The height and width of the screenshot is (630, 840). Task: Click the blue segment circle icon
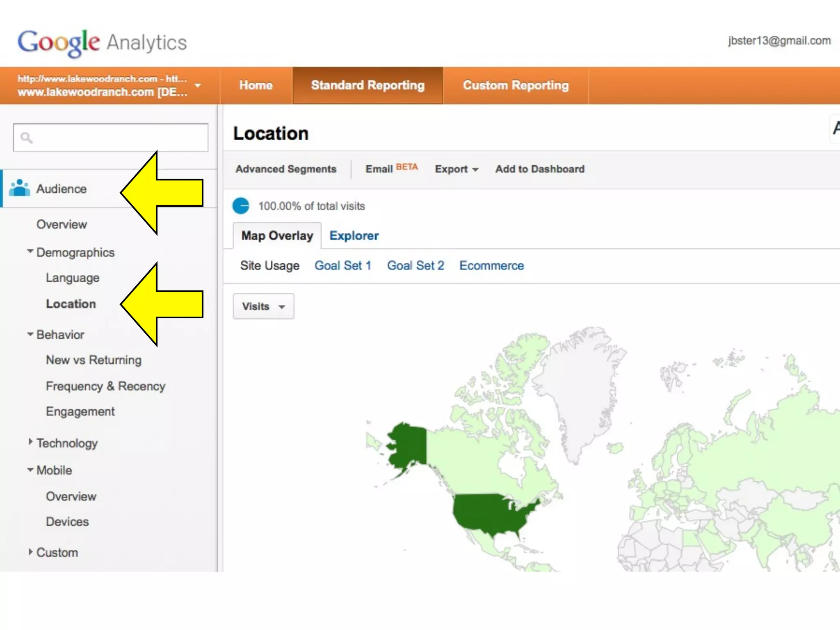click(241, 206)
